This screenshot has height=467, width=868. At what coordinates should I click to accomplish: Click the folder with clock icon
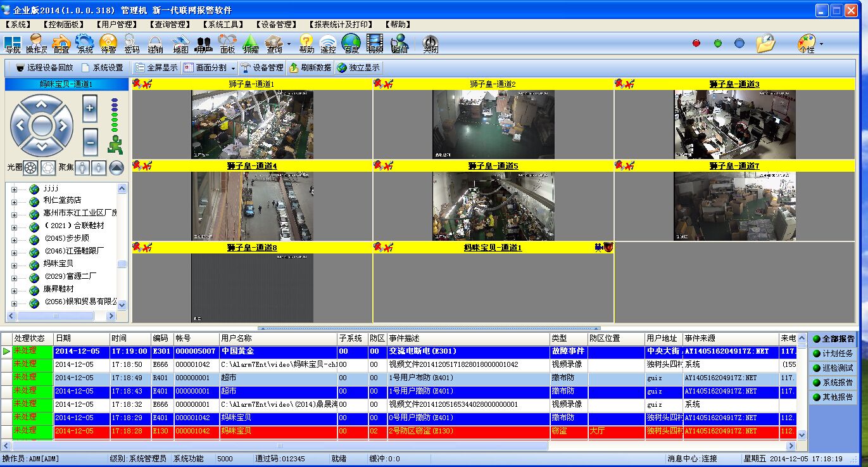765,44
